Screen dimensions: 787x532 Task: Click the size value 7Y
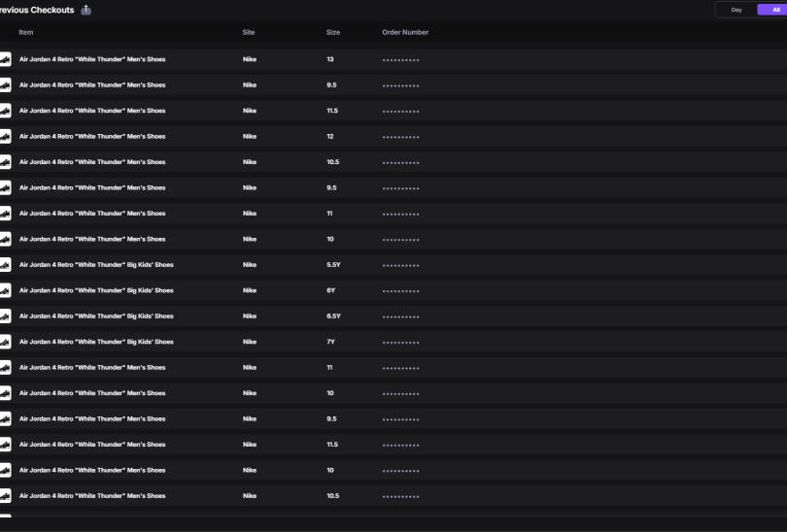pyautogui.click(x=330, y=342)
